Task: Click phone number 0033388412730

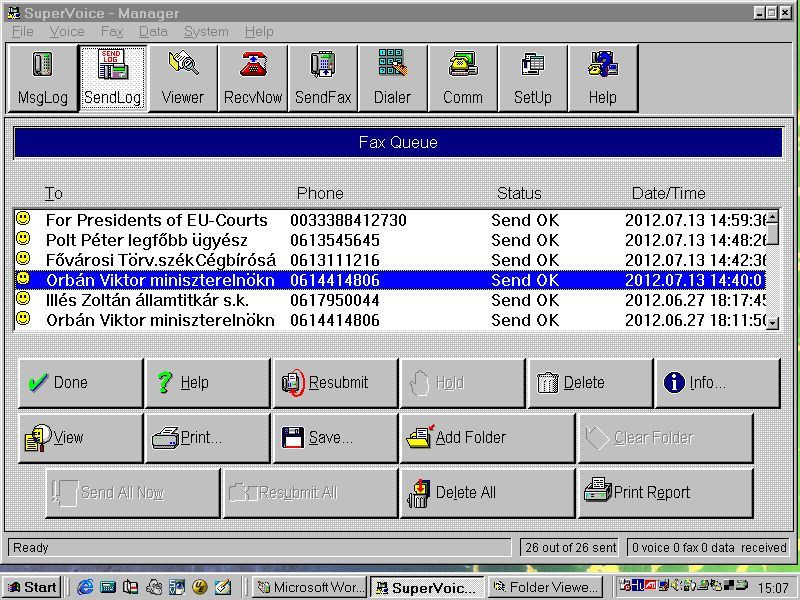Action: (348, 220)
